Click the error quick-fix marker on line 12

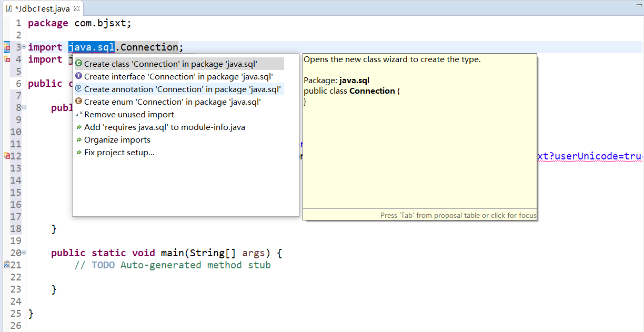[7, 156]
